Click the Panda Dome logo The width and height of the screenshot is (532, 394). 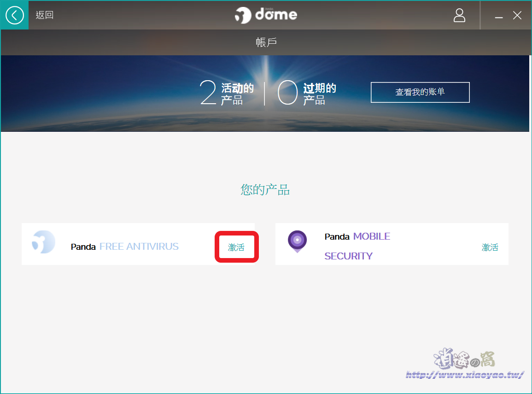266,15
